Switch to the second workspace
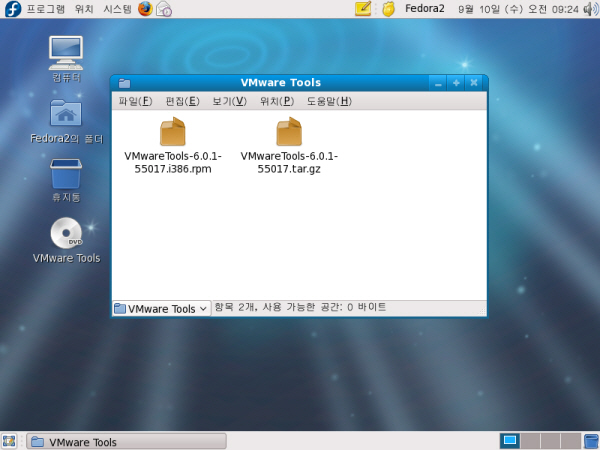 [530, 441]
